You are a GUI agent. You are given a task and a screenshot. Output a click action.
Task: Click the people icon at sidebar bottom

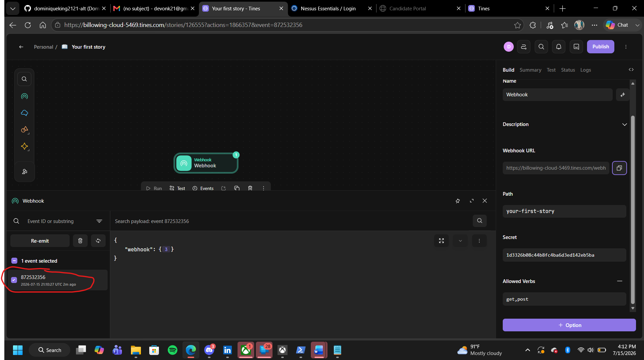click(x=24, y=172)
